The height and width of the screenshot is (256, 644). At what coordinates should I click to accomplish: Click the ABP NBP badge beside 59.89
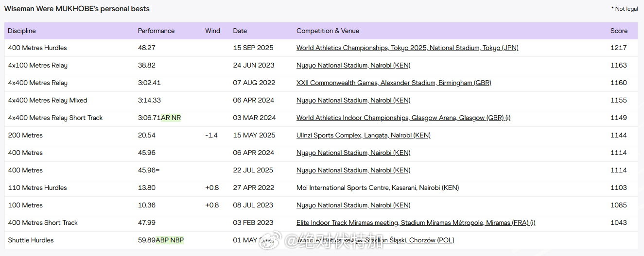point(170,240)
